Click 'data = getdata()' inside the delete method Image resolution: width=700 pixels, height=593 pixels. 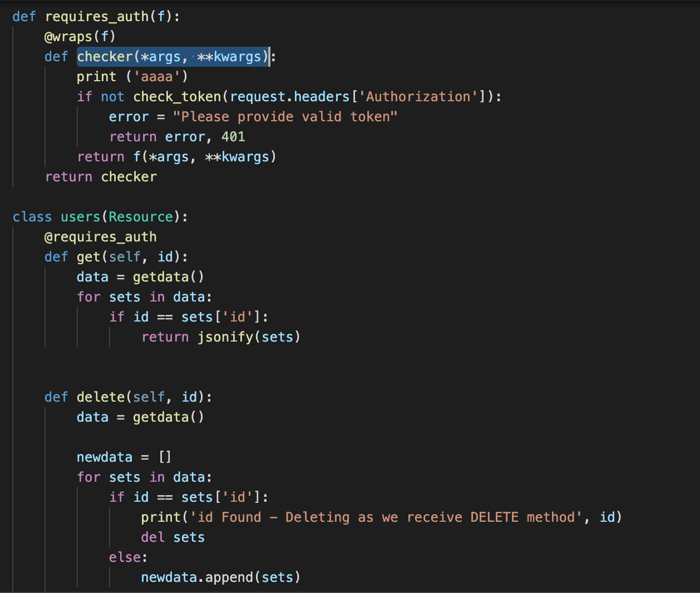(141, 417)
